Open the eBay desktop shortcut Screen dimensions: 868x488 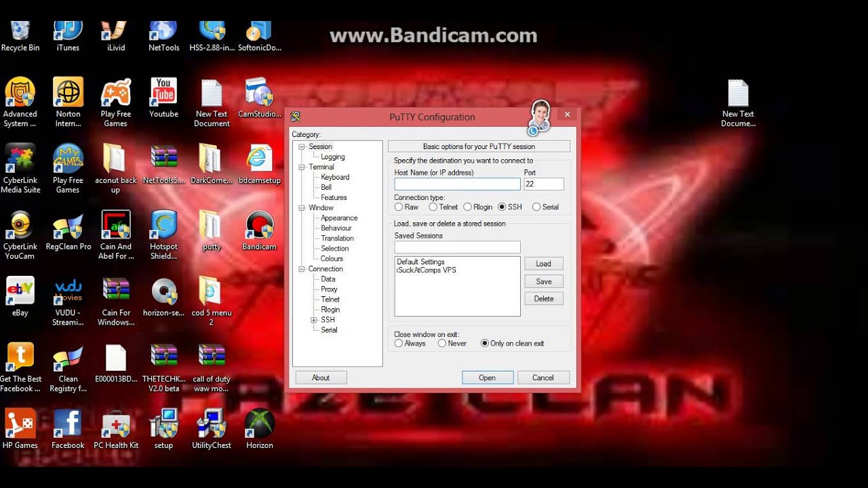(20, 297)
